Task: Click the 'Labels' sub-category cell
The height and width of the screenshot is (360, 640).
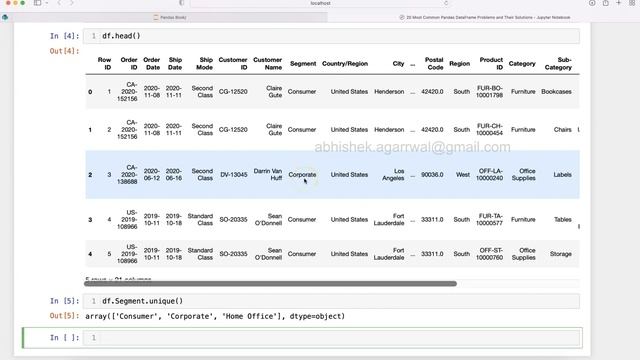Action: (562, 175)
